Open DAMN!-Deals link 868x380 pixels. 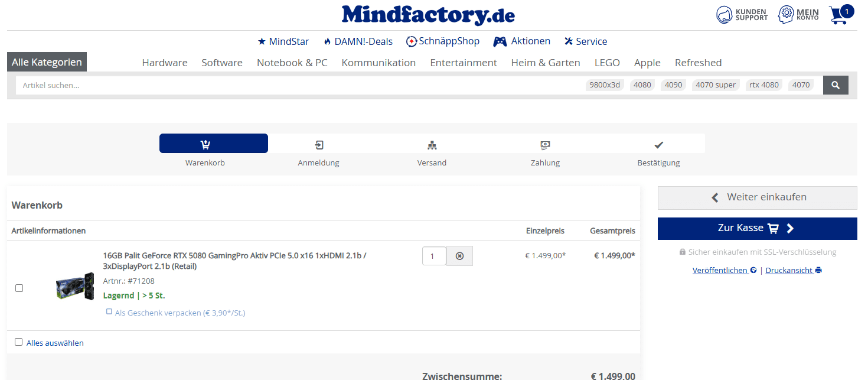pos(358,41)
